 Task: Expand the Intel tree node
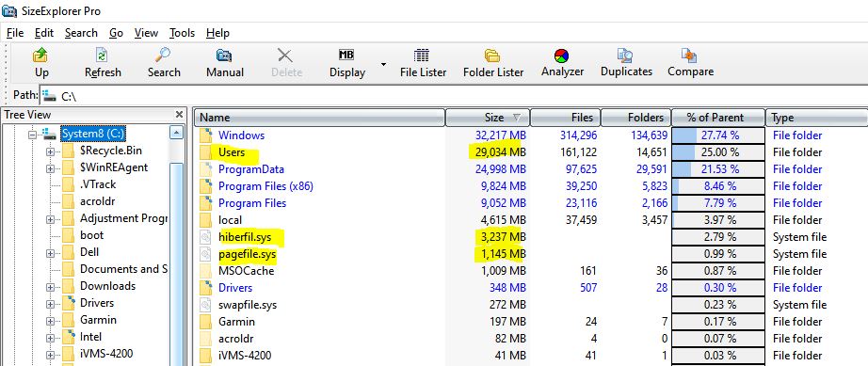point(51,337)
